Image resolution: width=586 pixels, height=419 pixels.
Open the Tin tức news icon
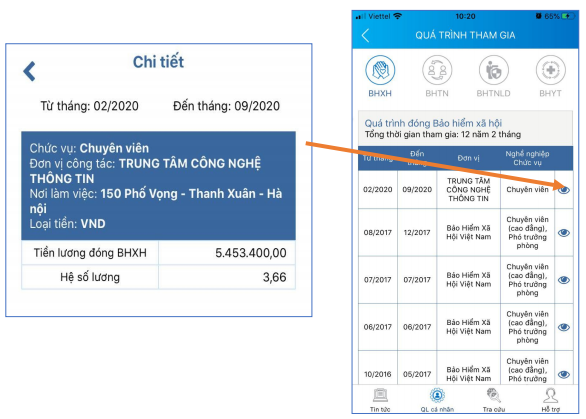(380, 395)
